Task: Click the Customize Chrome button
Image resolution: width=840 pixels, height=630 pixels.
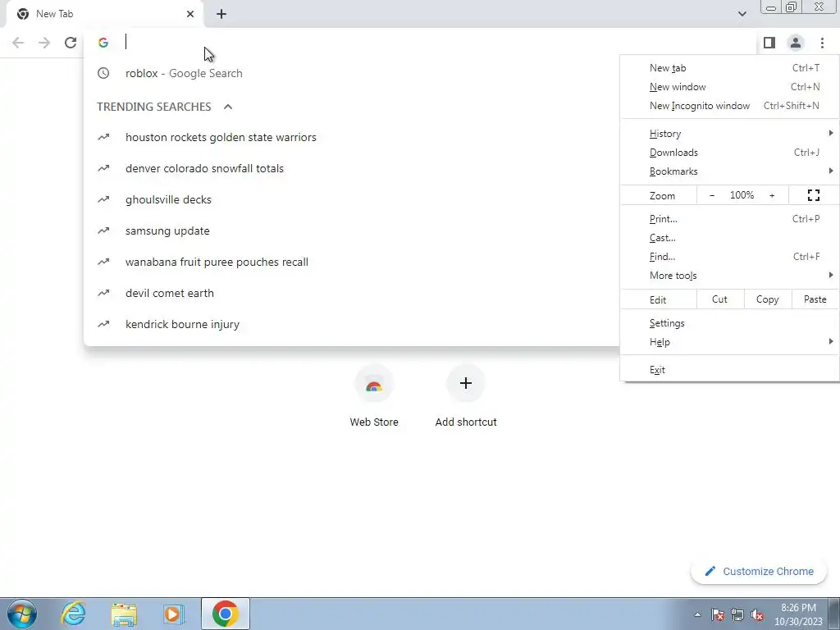Action: coord(759,572)
